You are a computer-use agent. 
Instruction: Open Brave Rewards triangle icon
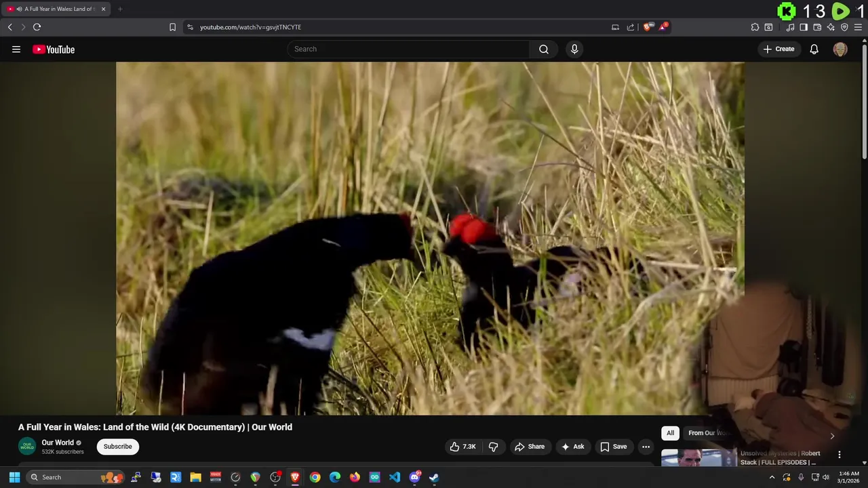663,27
